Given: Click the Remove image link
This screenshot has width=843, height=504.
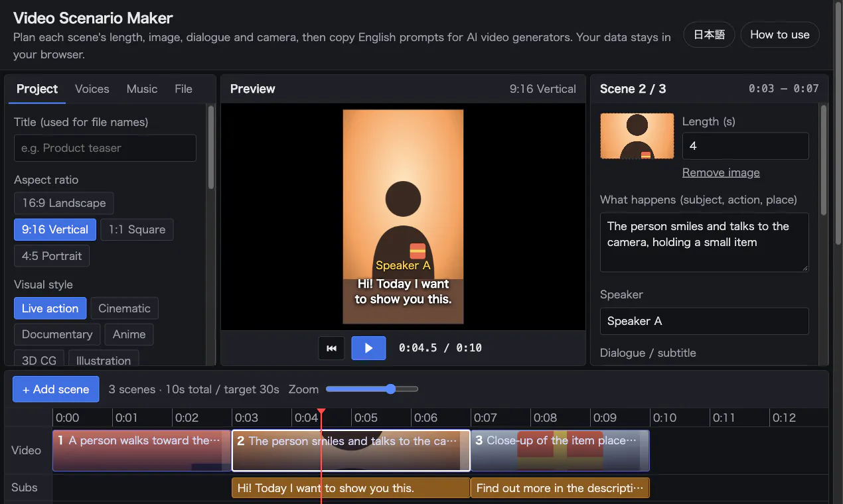Looking at the screenshot, I should 721,172.
